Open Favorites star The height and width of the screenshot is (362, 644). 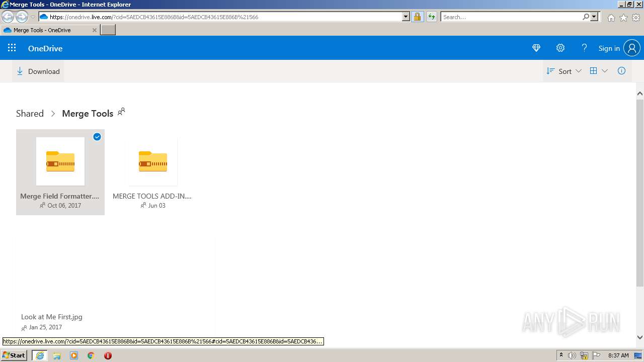[623, 18]
